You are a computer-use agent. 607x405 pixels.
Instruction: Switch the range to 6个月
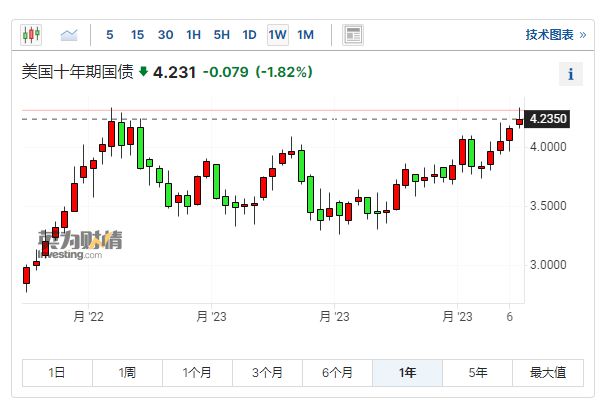338,373
